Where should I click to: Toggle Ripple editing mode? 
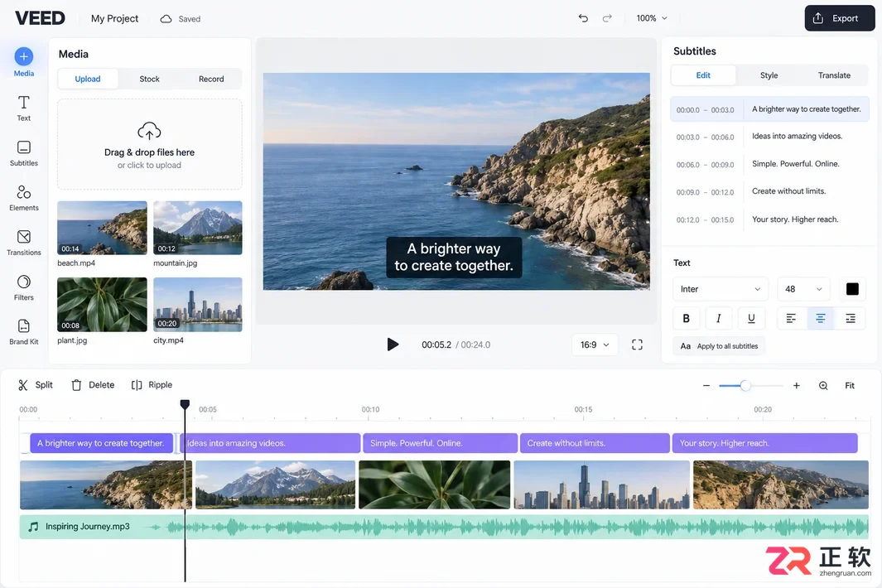tap(152, 385)
